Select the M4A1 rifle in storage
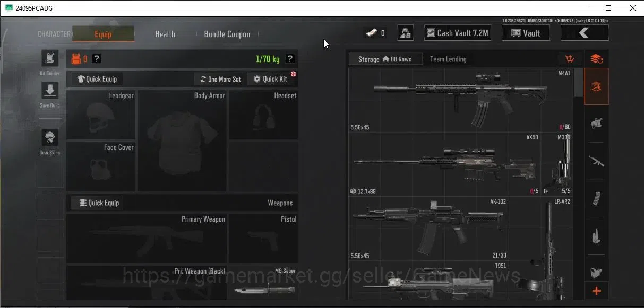 point(461,100)
